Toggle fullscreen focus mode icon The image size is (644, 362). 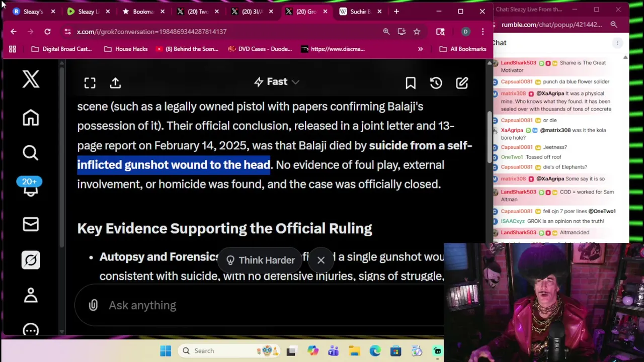(90, 83)
